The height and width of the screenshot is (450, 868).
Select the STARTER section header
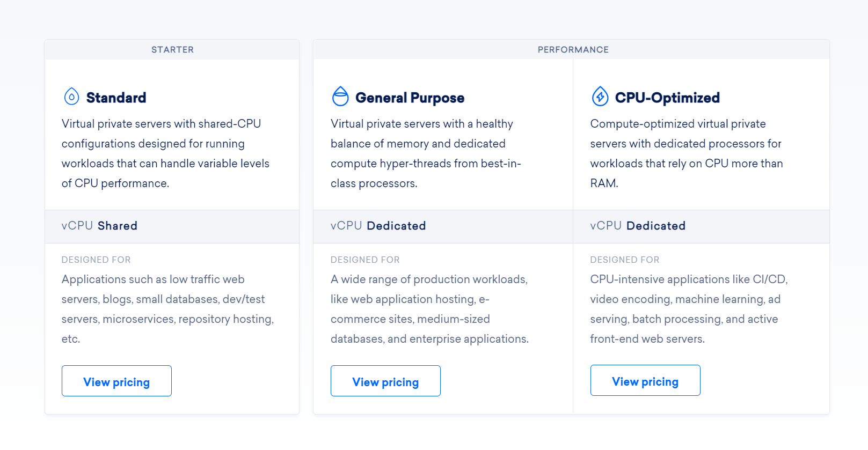click(x=172, y=50)
